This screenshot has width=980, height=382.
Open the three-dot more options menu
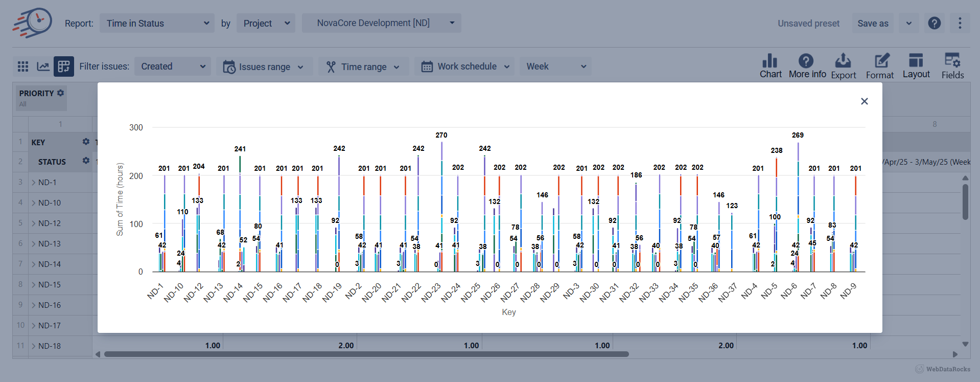pos(960,23)
